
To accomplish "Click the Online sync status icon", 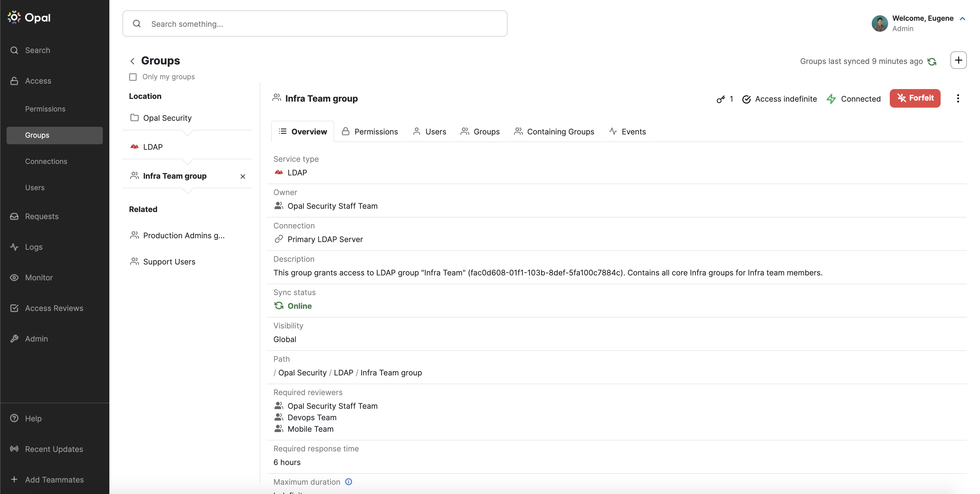I will point(279,306).
